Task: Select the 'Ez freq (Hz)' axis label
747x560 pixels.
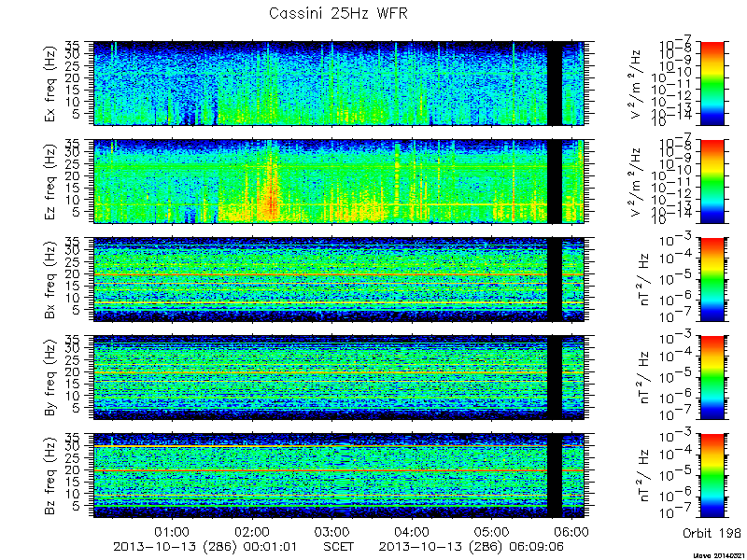Action: click(50, 181)
